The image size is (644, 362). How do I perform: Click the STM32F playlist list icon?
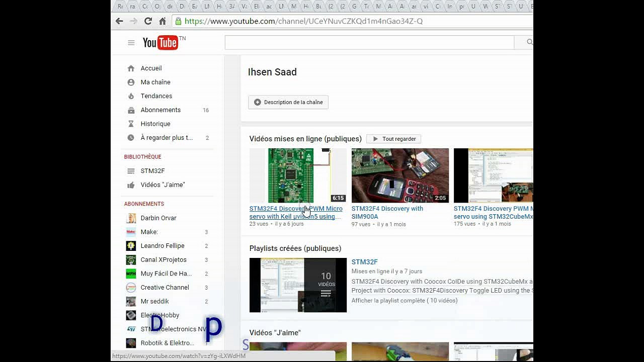131,171
